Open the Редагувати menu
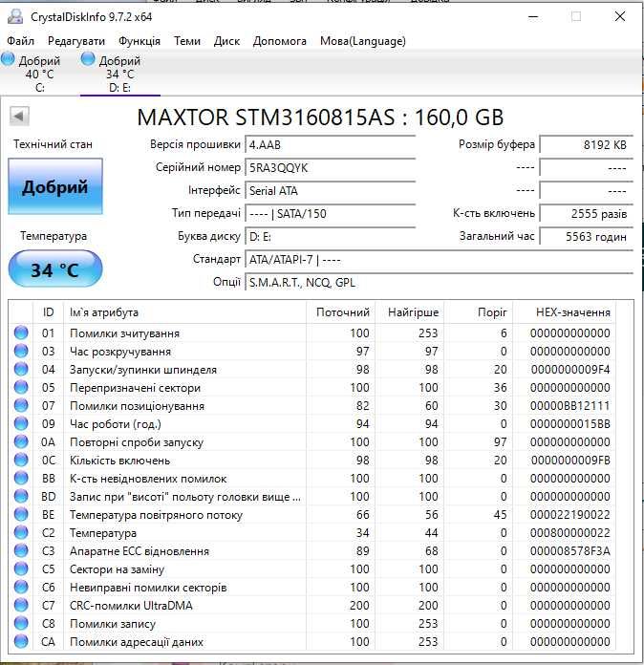Screen dimensions: 644x665 pos(76,41)
